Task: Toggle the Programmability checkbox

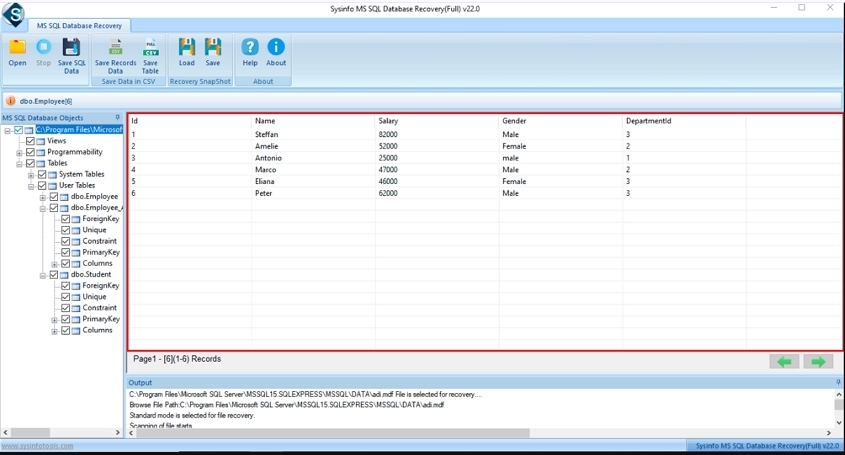Action: 30,152
